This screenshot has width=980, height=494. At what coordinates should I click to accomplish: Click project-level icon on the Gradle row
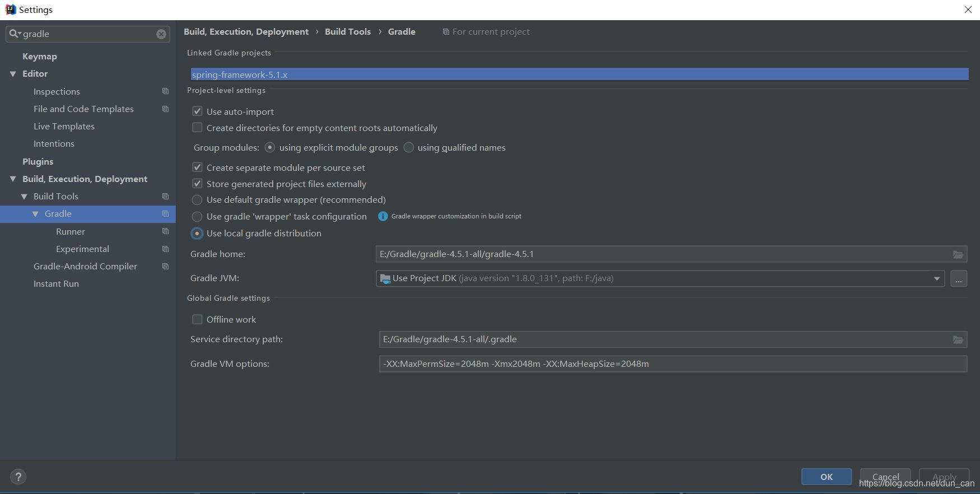click(x=165, y=213)
